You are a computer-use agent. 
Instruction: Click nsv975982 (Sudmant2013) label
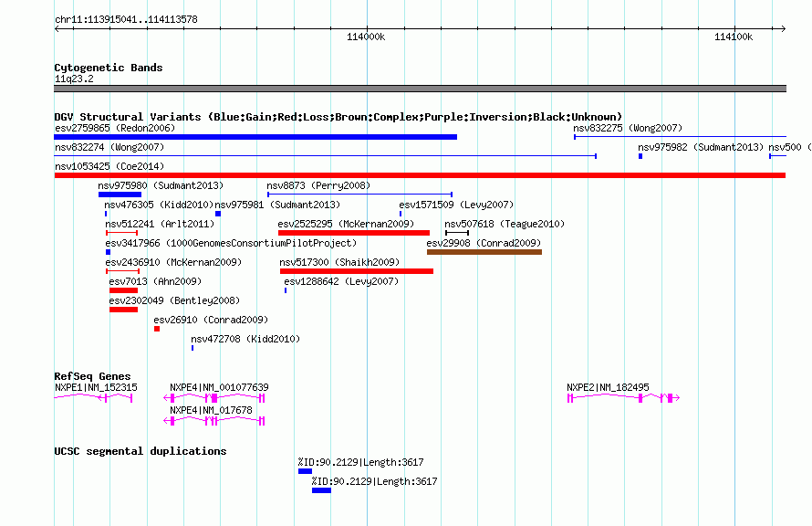coord(701,147)
